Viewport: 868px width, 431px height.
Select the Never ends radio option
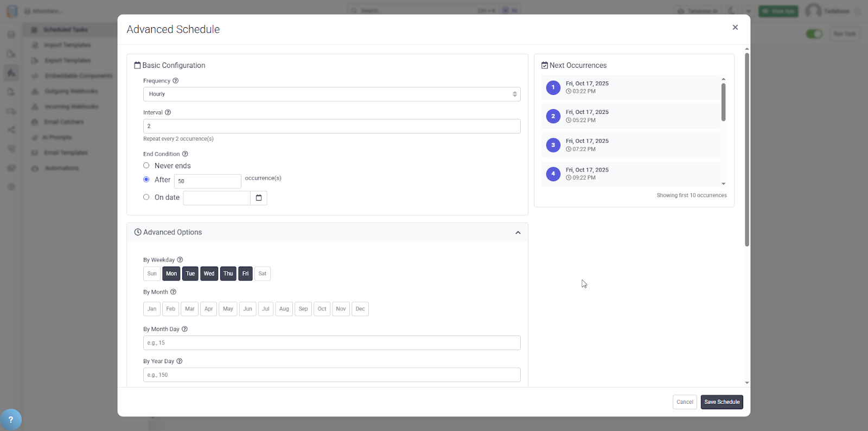pyautogui.click(x=146, y=166)
